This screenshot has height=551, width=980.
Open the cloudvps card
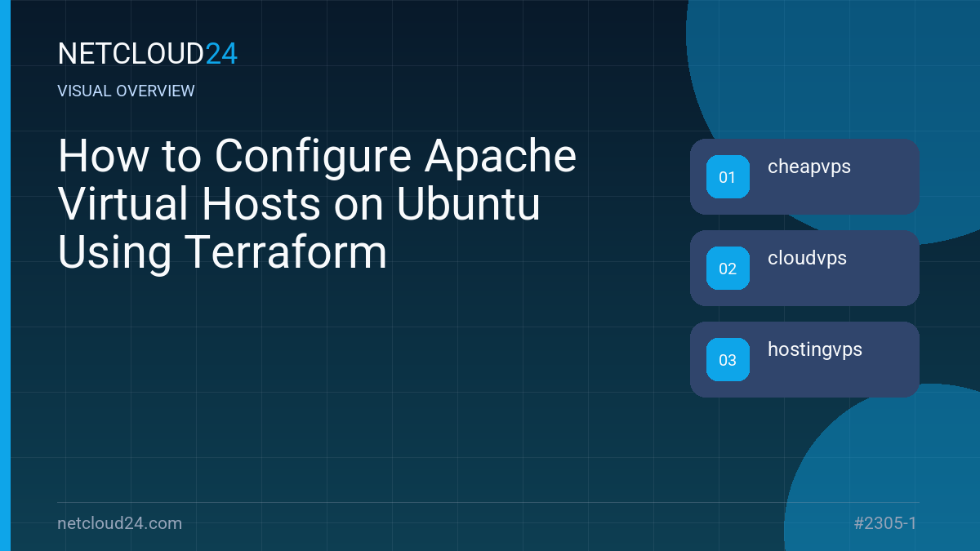[804, 268]
